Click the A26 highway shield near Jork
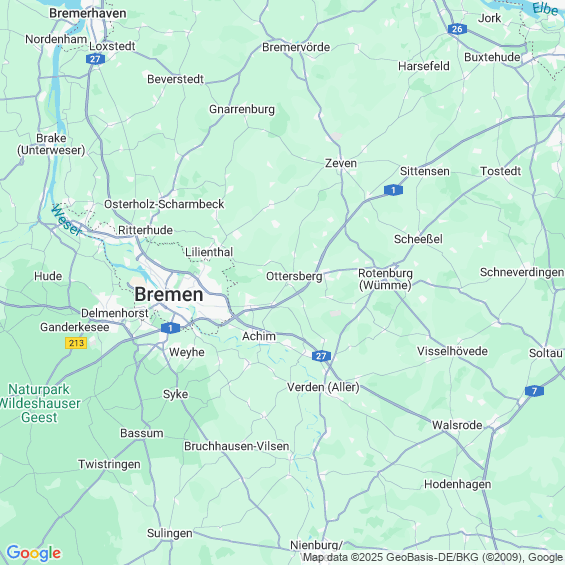 coord(457,29)
